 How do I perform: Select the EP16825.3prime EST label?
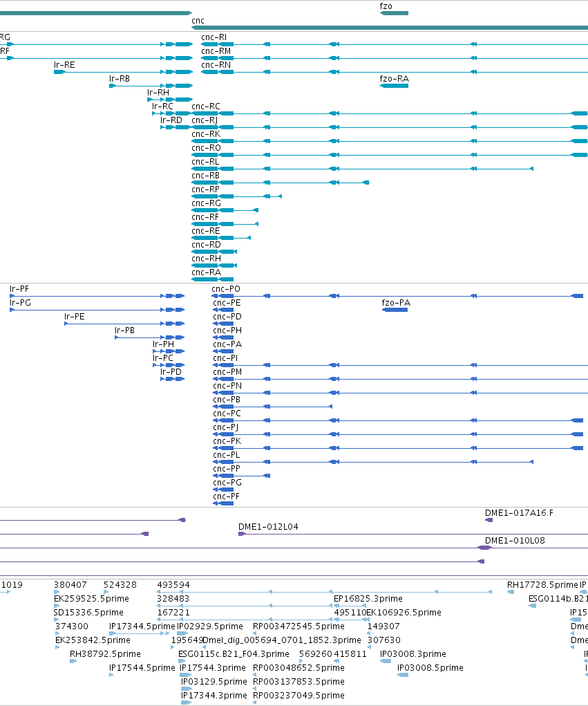(x=368, y=599)
